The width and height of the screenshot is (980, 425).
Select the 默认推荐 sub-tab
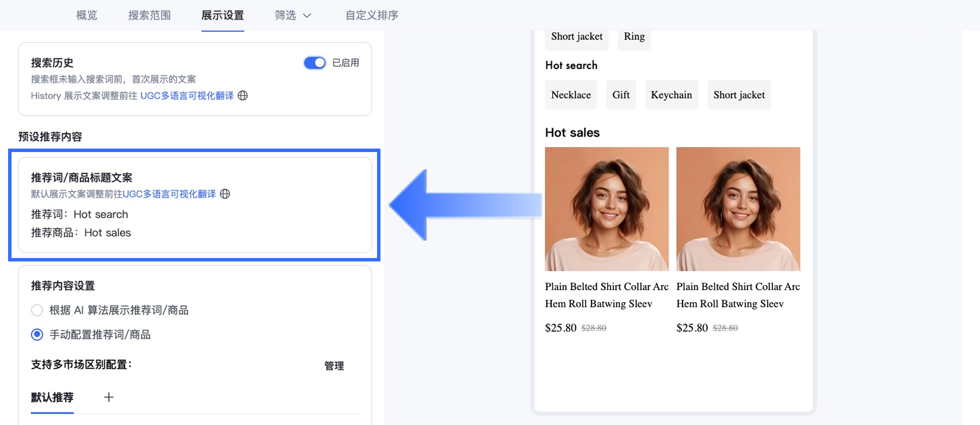pos(52,397)
